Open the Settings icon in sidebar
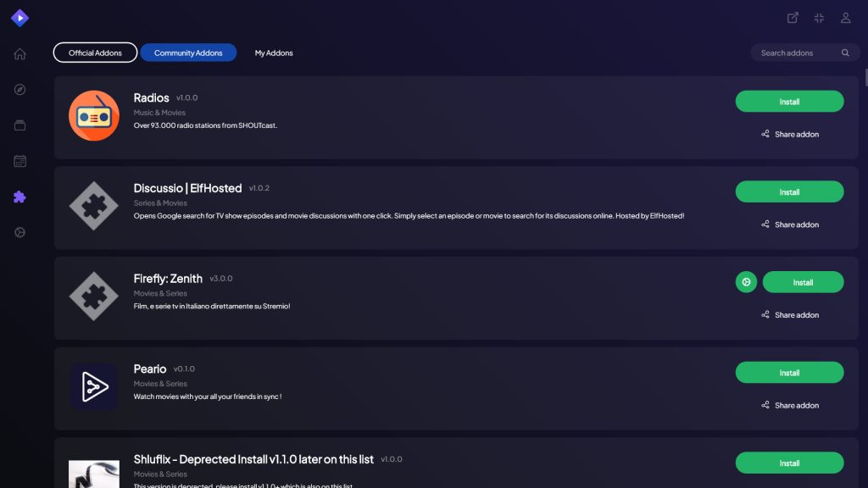The height and width of the screenshot is (488, 868). (x=20, y=232)
